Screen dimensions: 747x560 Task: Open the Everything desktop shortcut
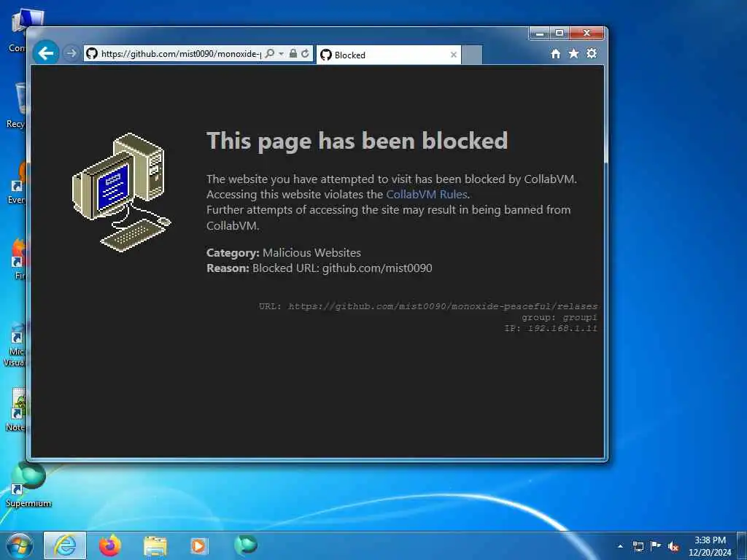18,183
